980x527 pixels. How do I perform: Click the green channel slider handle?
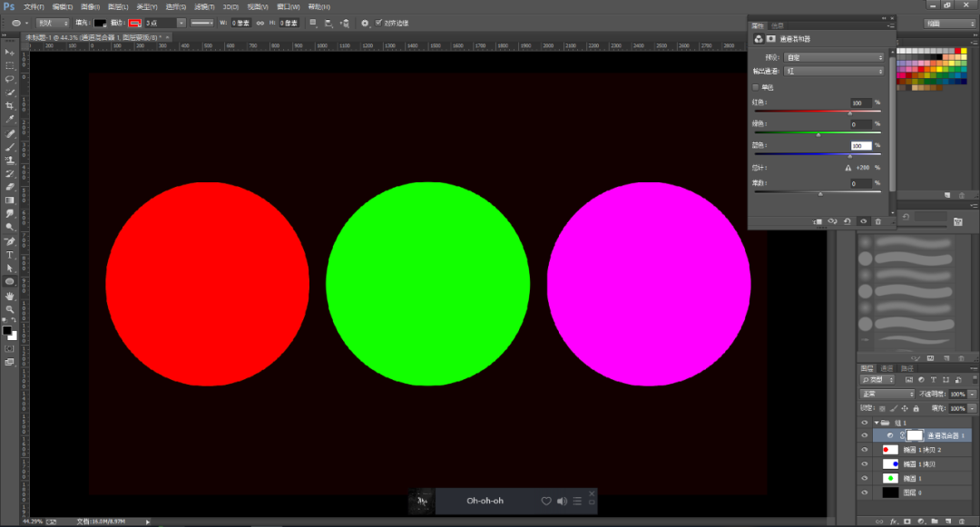pyautogui.click(x=818, y=134)
